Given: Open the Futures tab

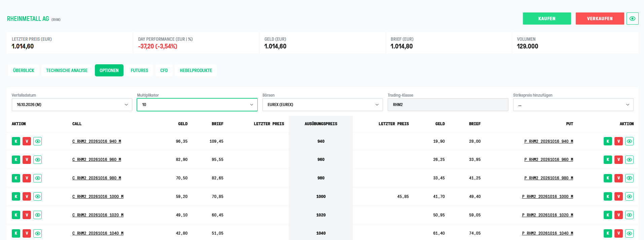Looking at the screenshot, I should click(139, 70).
